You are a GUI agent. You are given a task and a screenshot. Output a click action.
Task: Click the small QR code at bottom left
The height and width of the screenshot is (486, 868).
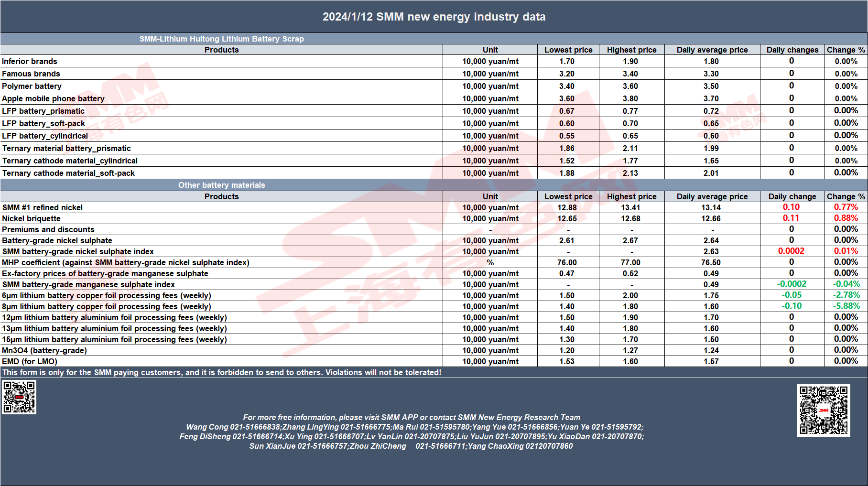point(19,397)
